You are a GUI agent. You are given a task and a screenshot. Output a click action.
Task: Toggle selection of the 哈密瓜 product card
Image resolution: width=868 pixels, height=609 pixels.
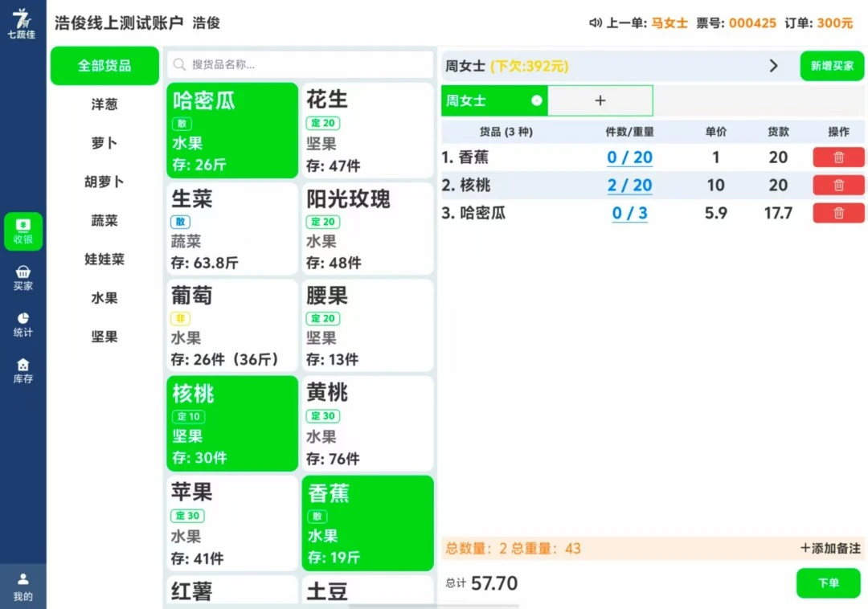pos(231,131)
